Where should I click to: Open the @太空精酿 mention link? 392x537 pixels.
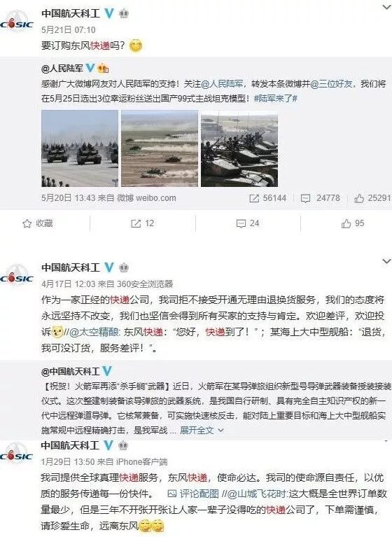tap(94, 332)
